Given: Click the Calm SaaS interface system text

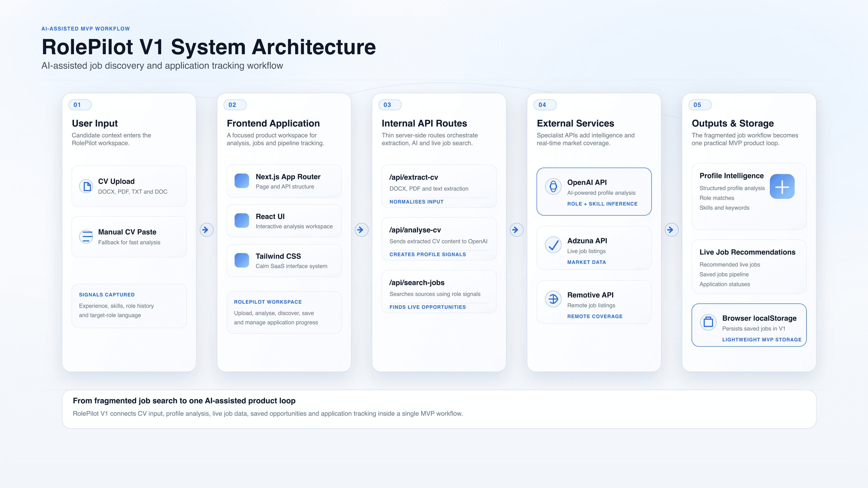Looking at the screenshot, I should coord(291,266).
